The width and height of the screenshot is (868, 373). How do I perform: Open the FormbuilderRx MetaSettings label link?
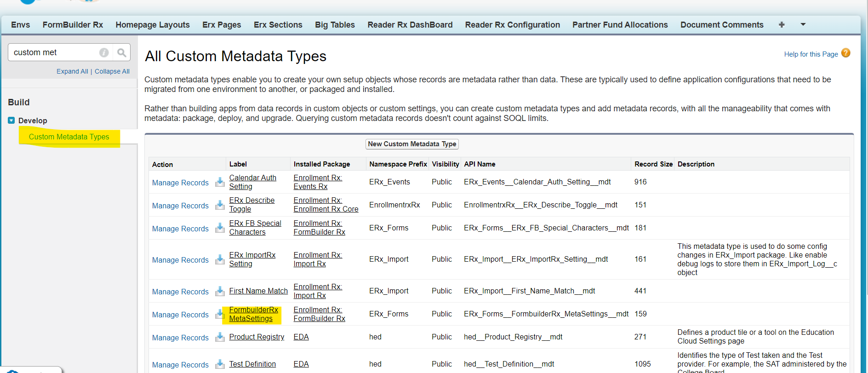point(253,314)
